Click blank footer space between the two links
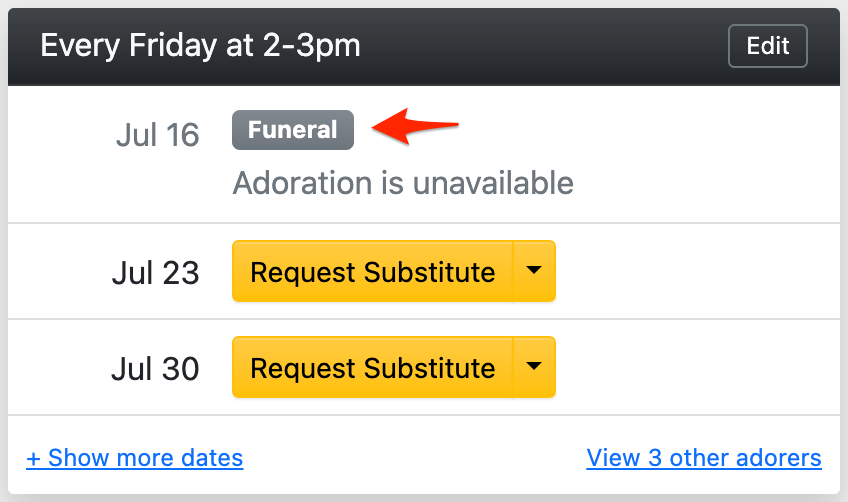848x502 pixels. click(x=415, y=459)
